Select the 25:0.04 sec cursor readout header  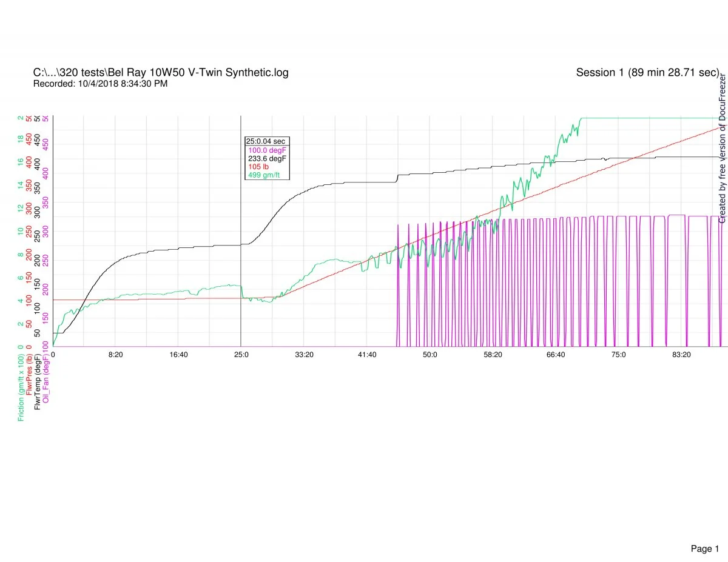(x=265, y=141)
